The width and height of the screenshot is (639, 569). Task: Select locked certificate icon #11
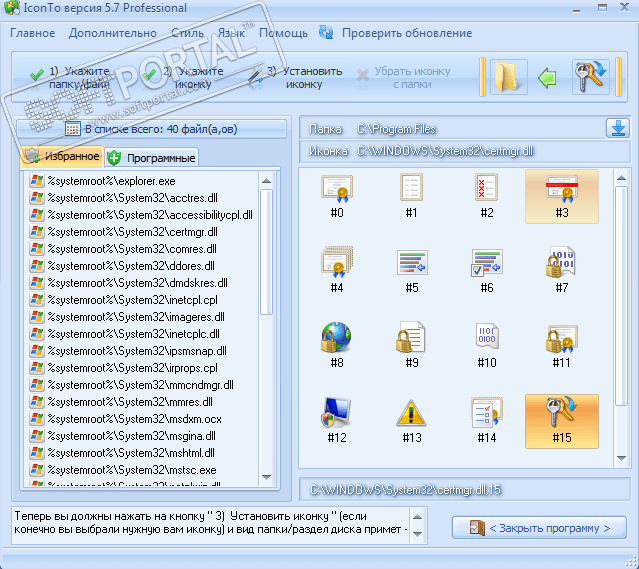click(562, 346)
